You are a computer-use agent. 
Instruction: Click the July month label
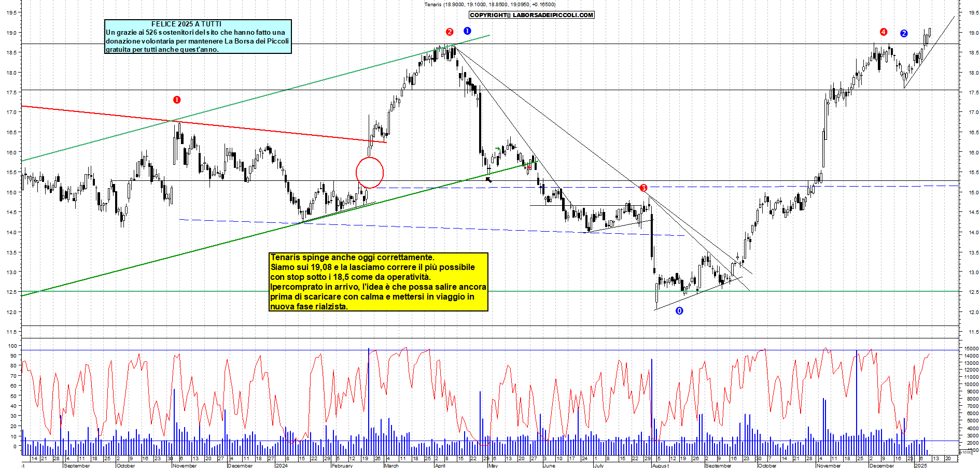(599, 465)
